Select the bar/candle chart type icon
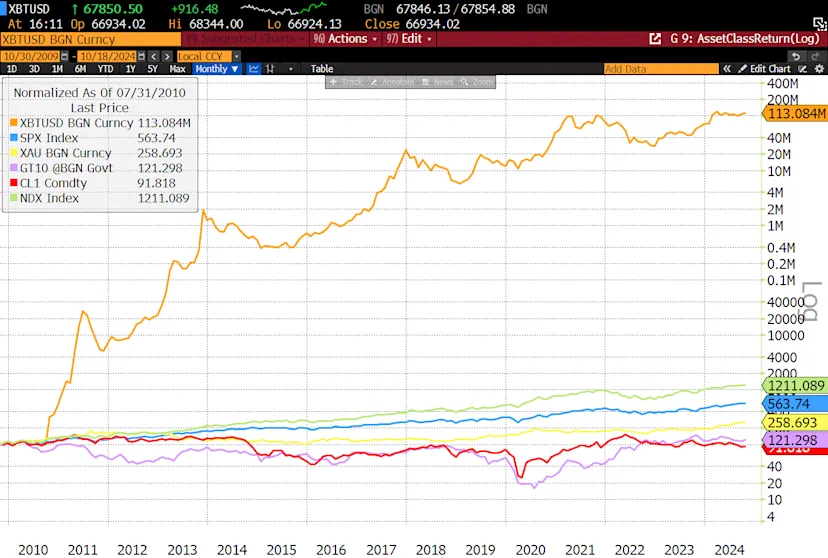The image size is (828, 558). [x=270, y=69]
